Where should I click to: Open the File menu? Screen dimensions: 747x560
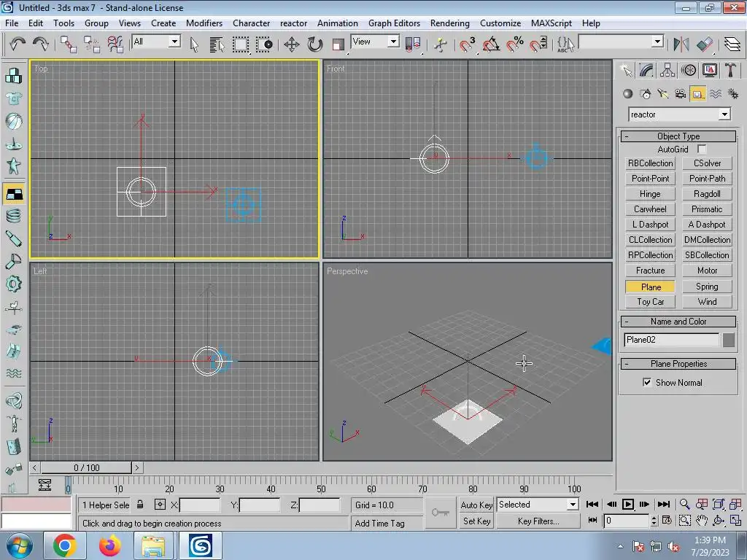click(12, 23)
